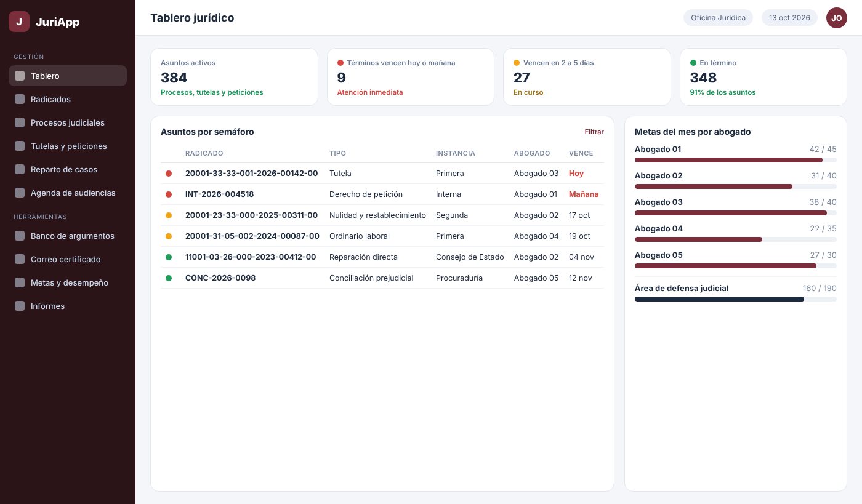The image size is (862, 504).
Task: Click the Asuntos activos card
Action: 235,77
